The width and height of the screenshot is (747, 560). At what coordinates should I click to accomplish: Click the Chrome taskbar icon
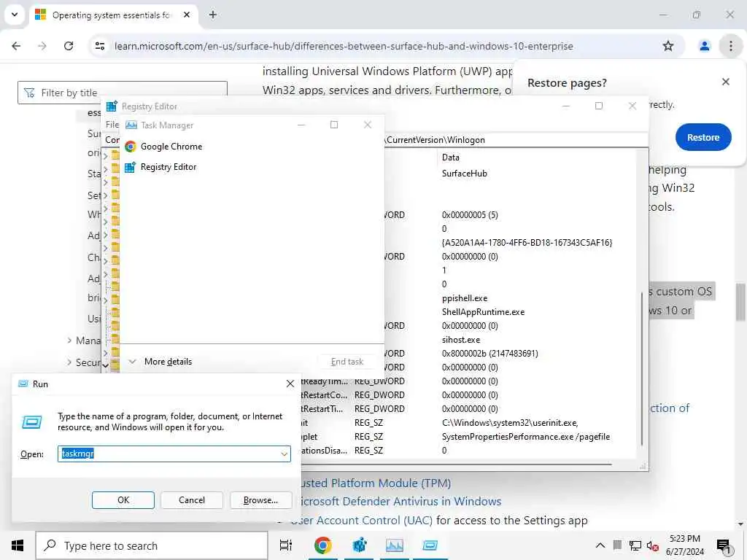pos(322,545)
